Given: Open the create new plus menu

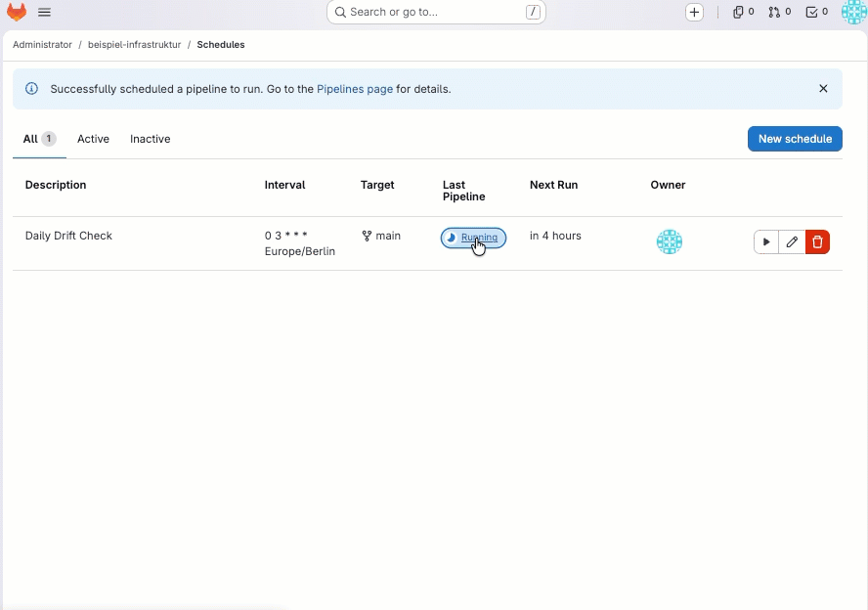Looking at the screenshot, I should coord(694,12).
